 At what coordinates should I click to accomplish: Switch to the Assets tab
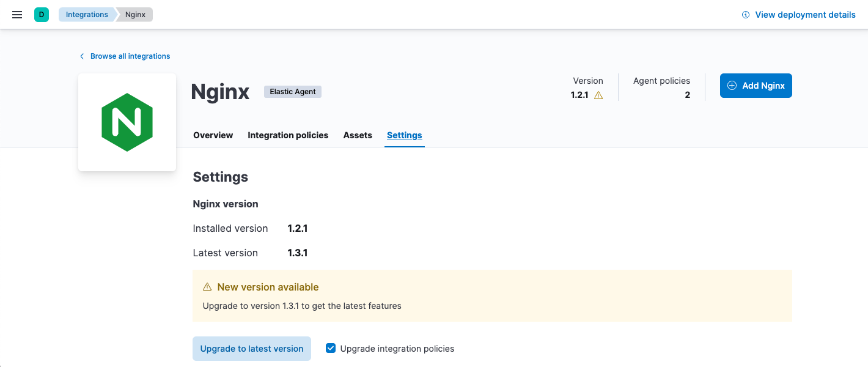(x=358, y=135)
